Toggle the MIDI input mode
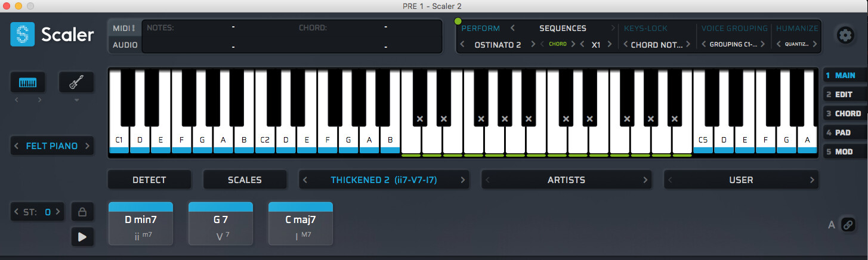 pos(124,28)
